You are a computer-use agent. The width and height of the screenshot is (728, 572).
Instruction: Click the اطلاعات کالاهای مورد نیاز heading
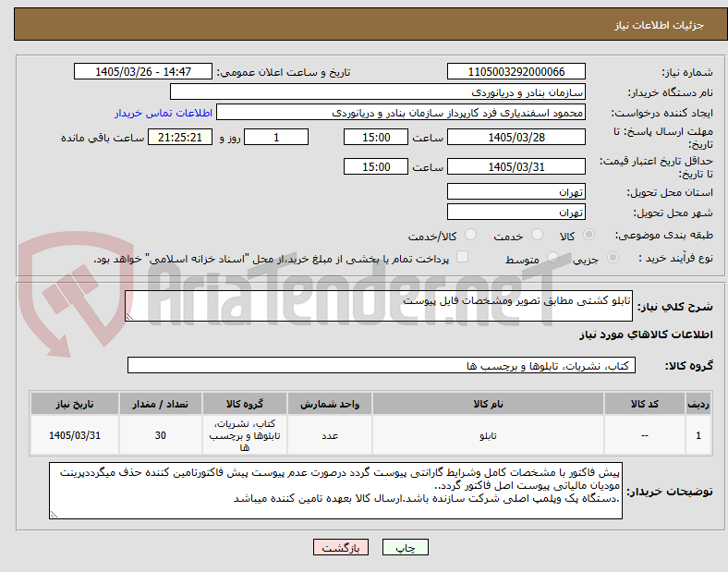pos(646,335)
